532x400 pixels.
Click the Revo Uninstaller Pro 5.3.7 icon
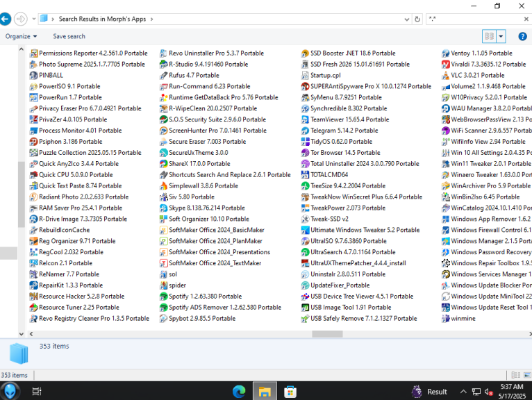[x=163, y=53]
